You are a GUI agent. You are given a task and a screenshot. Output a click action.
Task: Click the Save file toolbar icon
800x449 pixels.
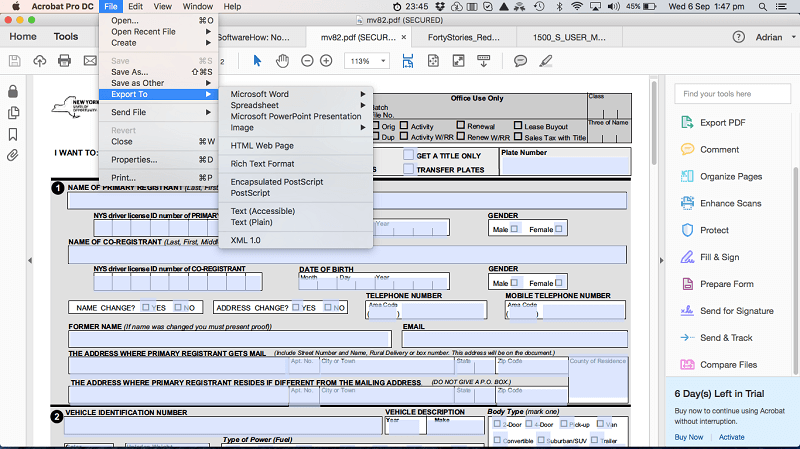point(15,61)
